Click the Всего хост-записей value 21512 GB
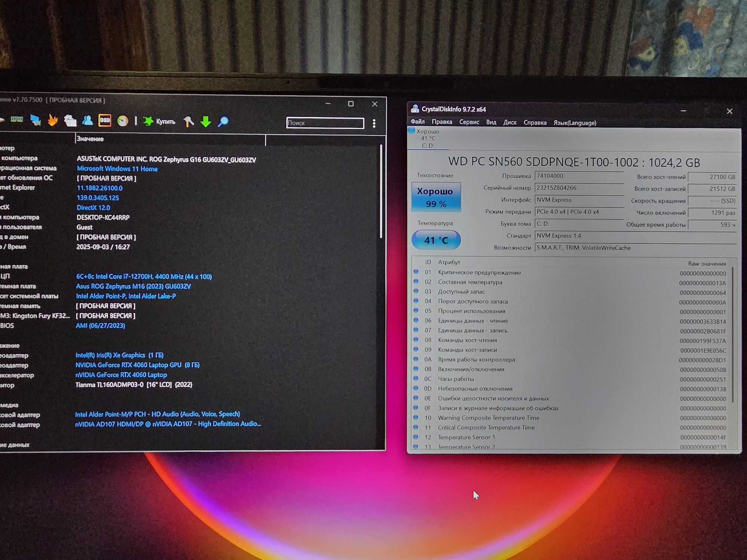Viewport: 747px width, 560px height. (712, 189)
